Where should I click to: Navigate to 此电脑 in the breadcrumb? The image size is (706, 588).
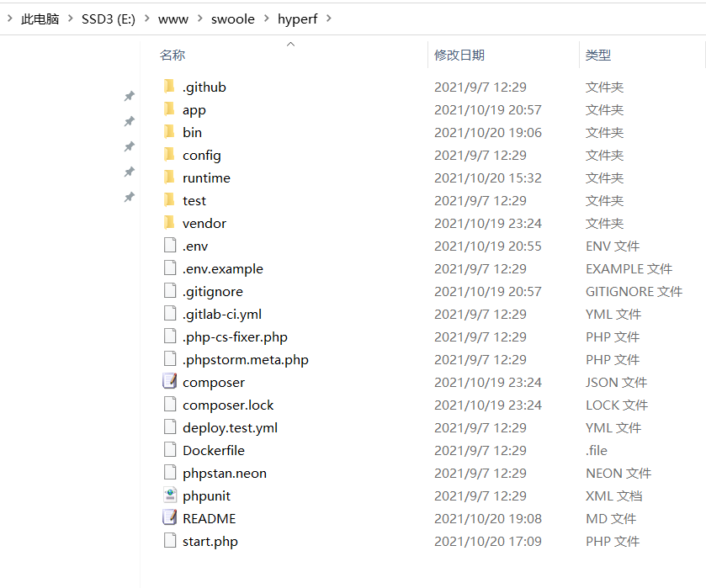tap(40, 19)
